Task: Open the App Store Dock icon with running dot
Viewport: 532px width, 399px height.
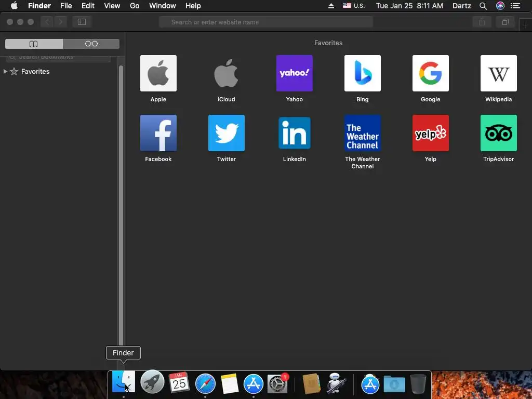Action: coord(254,383)
